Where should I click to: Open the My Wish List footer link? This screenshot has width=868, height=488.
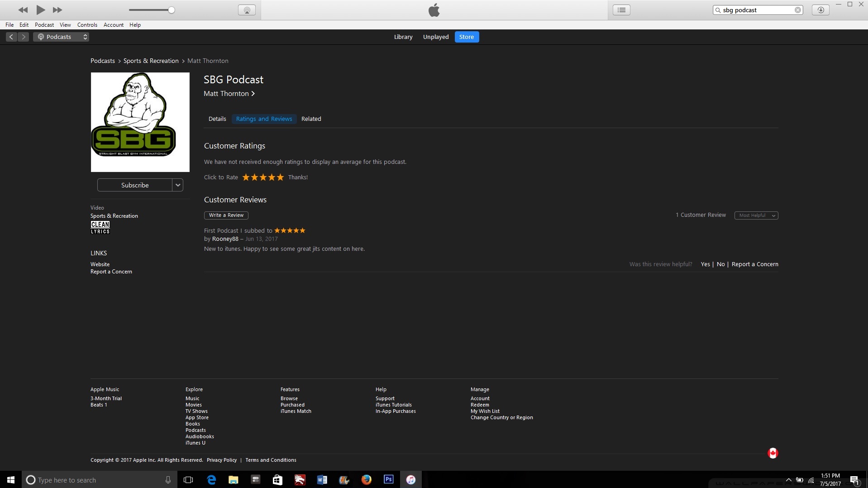coord(485,411)
